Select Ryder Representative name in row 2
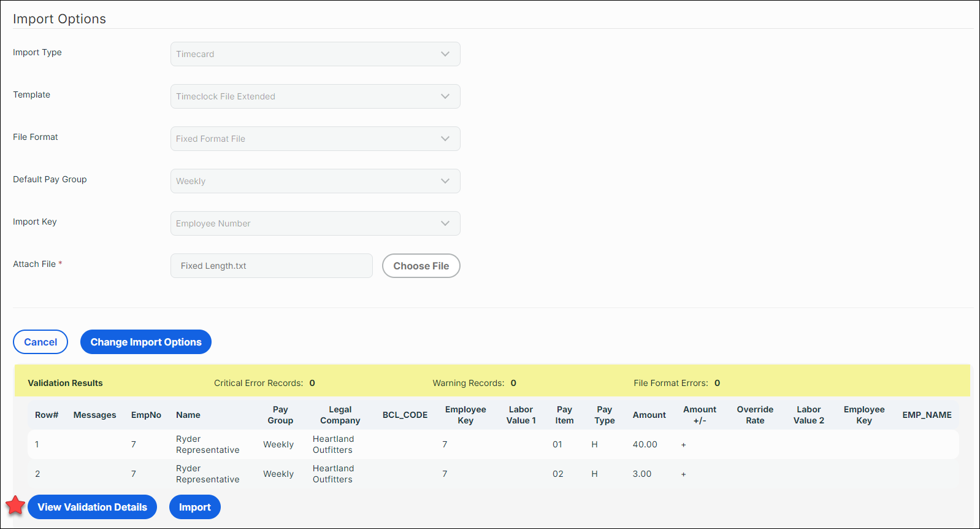 coord(207,474)
